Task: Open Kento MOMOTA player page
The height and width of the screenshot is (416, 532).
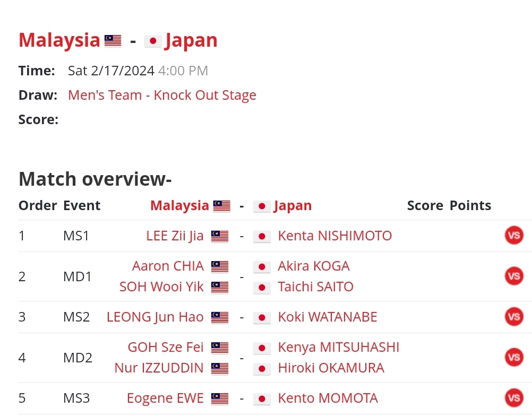Action: click(328, 398)
